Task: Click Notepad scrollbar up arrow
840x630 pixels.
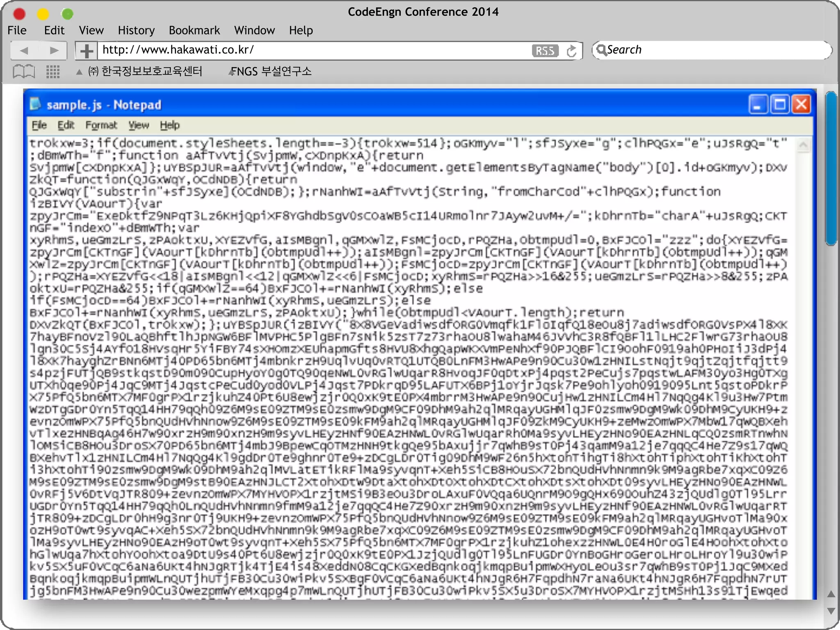Action: [x=803, y=145]
